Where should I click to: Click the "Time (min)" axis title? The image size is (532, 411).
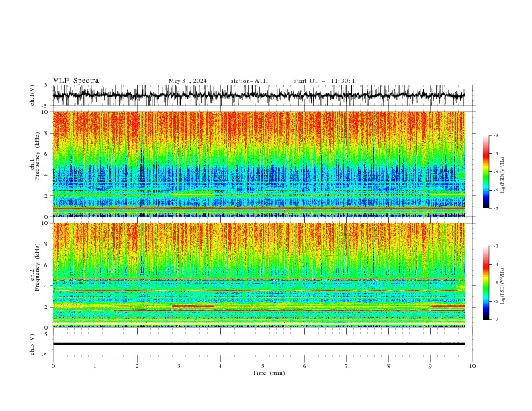click(x=269, y=373)
